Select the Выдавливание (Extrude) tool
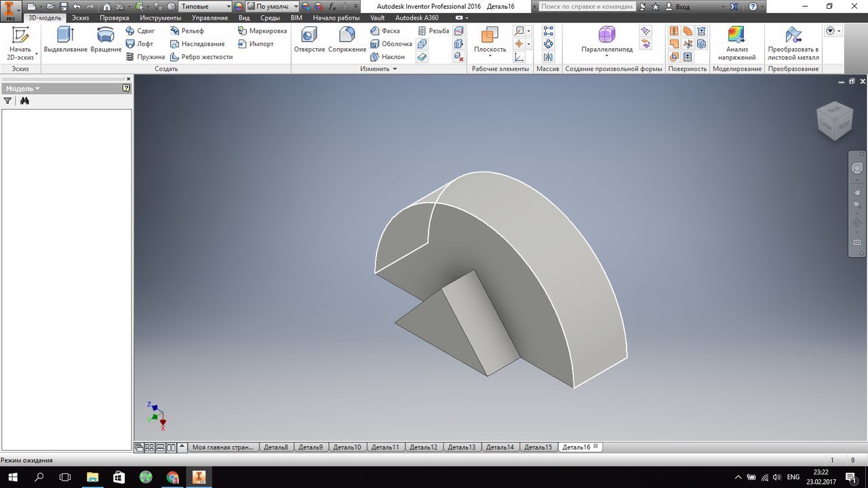The width and height of the screenshot is (868, 488). pyautogui.click(x=65, y=40)
